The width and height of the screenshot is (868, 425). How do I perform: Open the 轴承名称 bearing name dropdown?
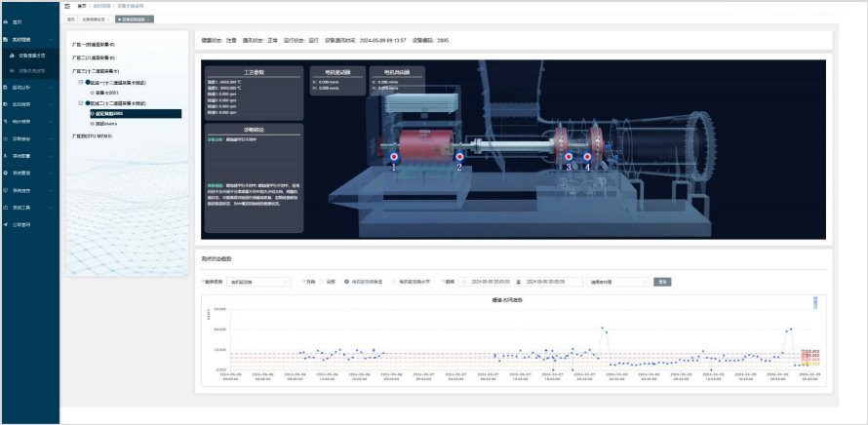(x=258, y=282)
